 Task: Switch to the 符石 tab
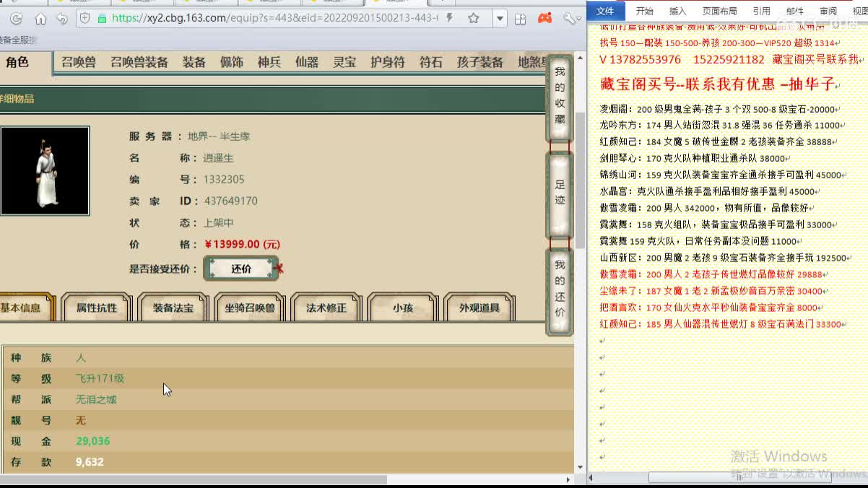point(431,62)
